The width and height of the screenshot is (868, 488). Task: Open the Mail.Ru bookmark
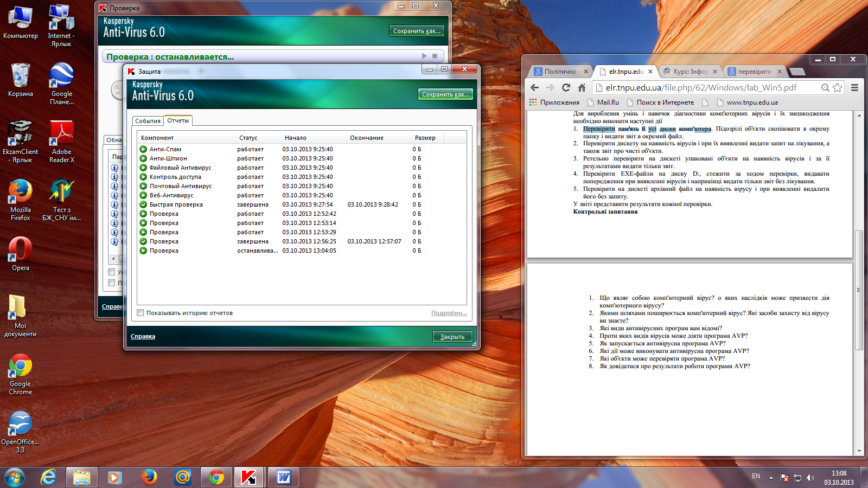(x=603, y=102)
